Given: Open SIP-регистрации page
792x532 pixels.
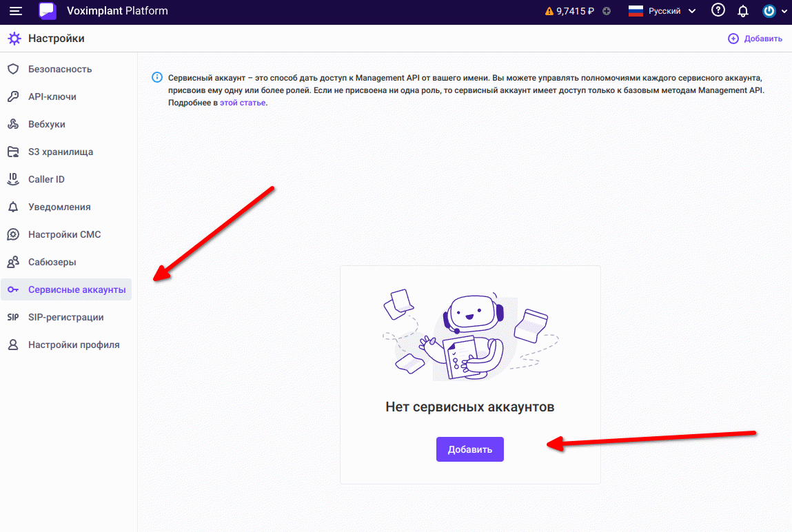Looking at the screenshot, I should tap(65, 317).
